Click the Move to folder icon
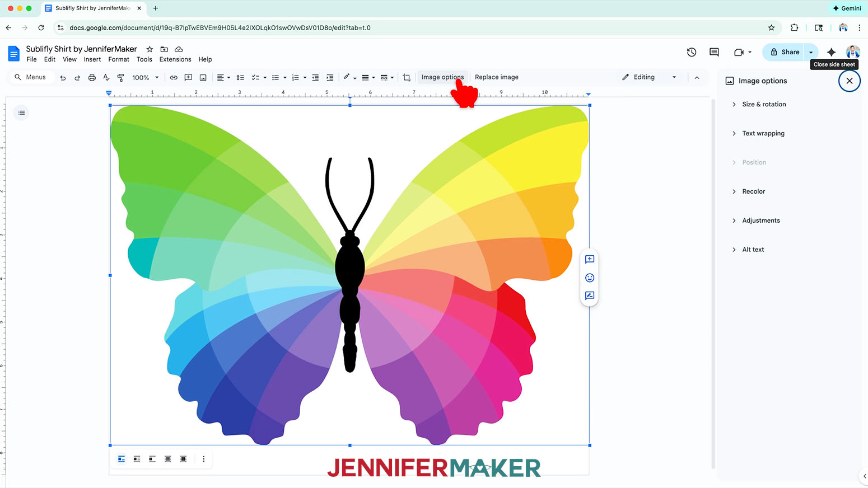 pyautogui.click(x=164, y=49)
